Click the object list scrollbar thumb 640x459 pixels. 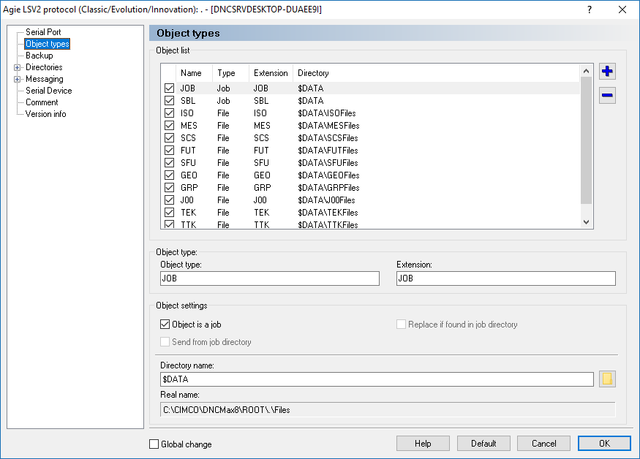pyautogui.click(x=586, y=140)
